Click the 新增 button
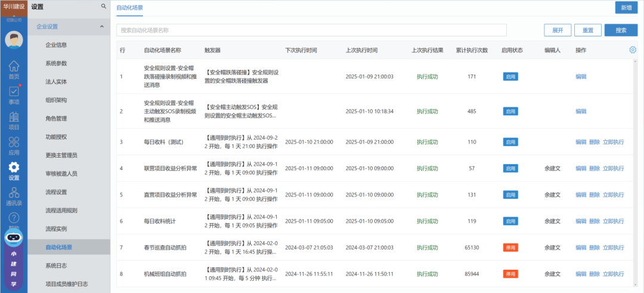Screen dimensions: 644x293 [626, 8]
